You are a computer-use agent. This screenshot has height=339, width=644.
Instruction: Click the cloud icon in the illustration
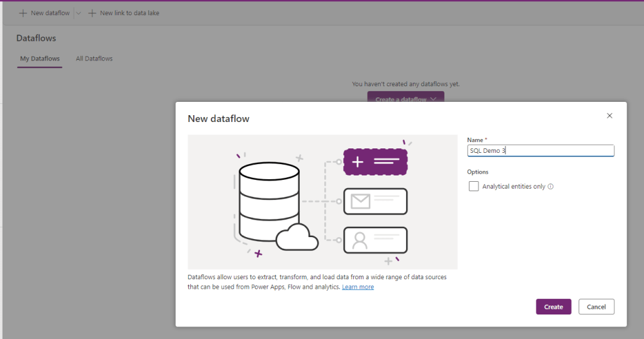click(297, 238)
